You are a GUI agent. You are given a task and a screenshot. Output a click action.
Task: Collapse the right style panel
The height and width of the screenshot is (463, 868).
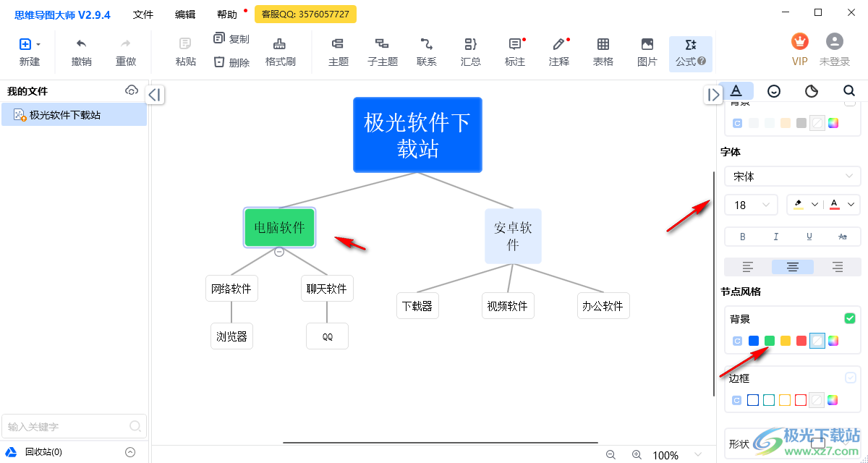[714, 95]
